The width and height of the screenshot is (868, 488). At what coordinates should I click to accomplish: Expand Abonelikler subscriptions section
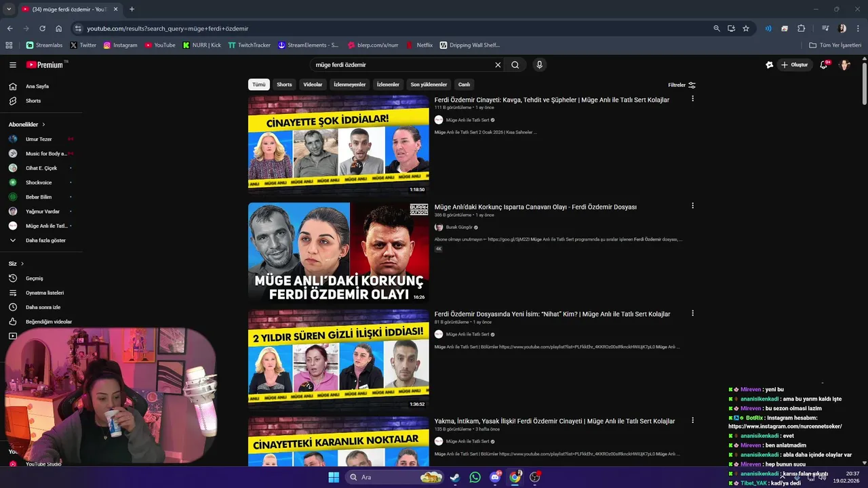(x=27, y=125)
